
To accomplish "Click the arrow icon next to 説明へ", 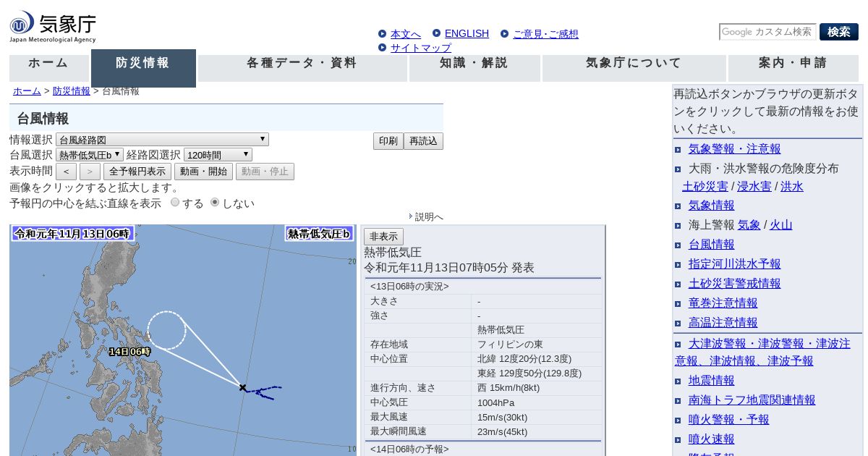I will 411,216.
